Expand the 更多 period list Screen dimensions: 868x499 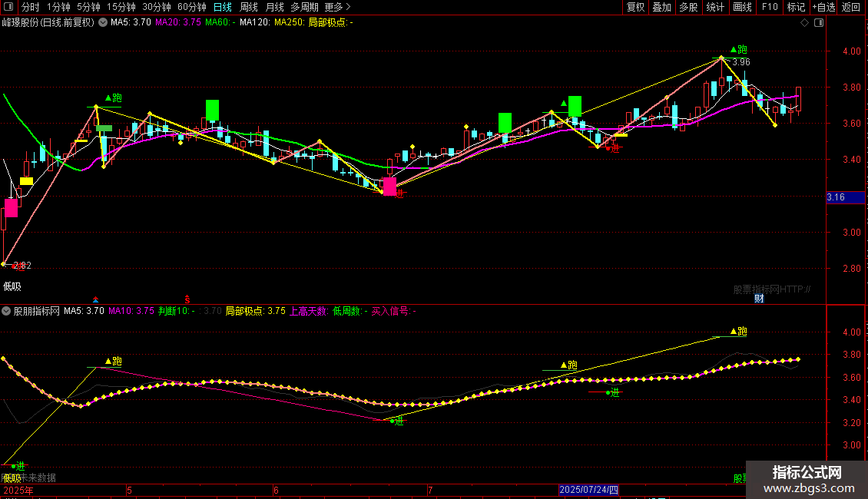pyautogui.click(x=338, y=7)
